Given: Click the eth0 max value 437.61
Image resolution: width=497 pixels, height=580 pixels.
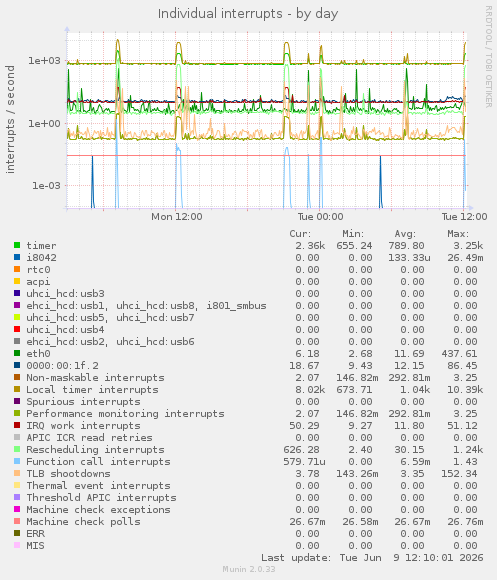Looking at the screenshot, I should pos(459,354).
